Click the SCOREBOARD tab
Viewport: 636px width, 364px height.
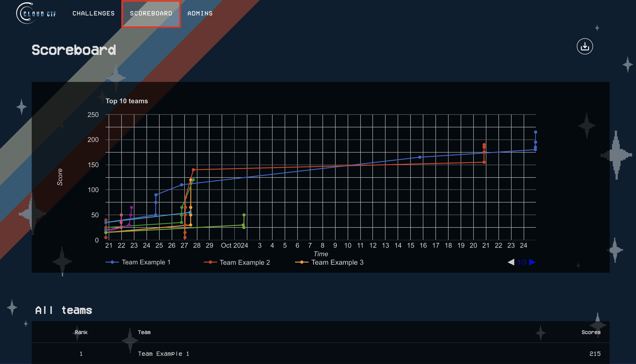150,13
